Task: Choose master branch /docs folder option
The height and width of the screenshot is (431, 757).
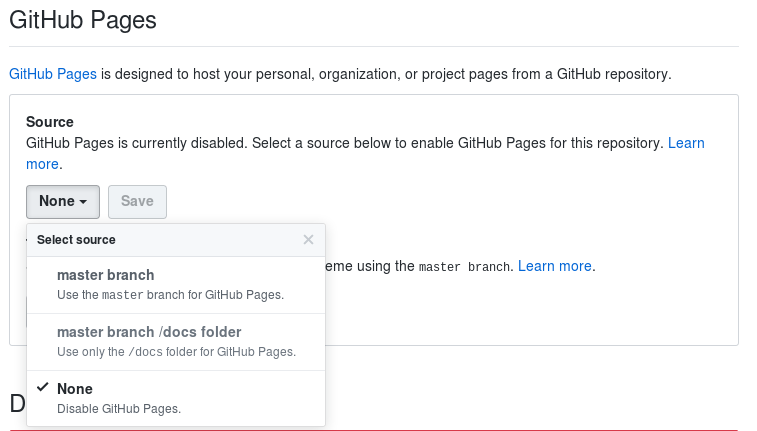Action: [x=148, y=332]
